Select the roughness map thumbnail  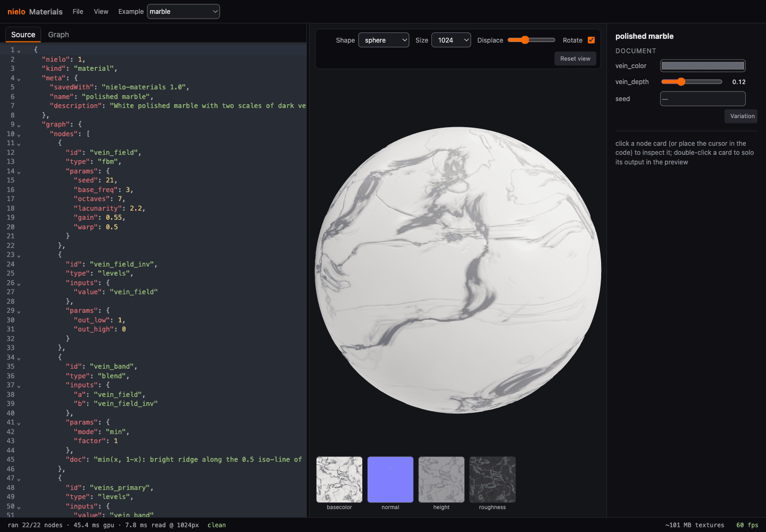(x=493, y=479)
